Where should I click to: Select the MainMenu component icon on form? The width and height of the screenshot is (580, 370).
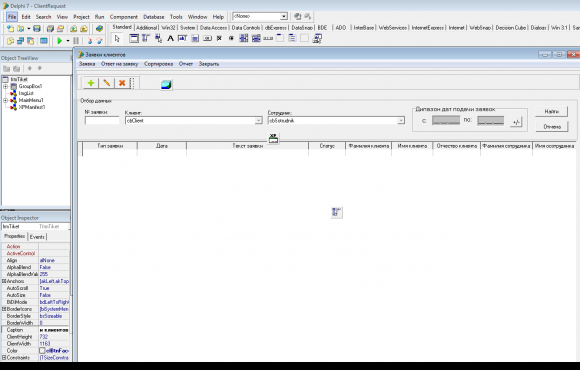336,212
